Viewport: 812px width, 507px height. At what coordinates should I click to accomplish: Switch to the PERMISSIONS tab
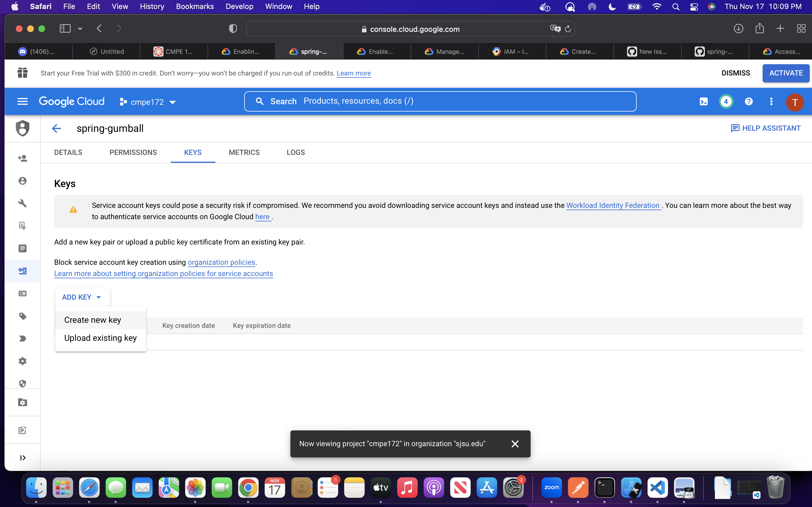pyautogui.click(x=133, y=153)
